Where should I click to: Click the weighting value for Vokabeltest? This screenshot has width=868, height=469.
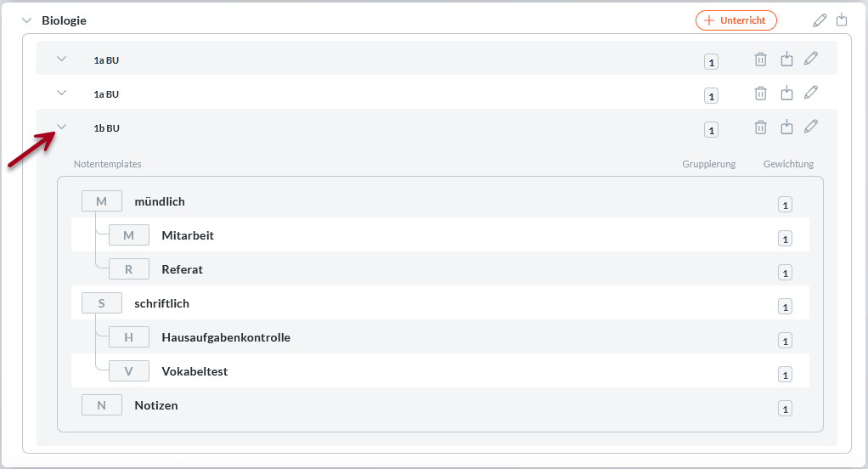(x=785, y=376)
